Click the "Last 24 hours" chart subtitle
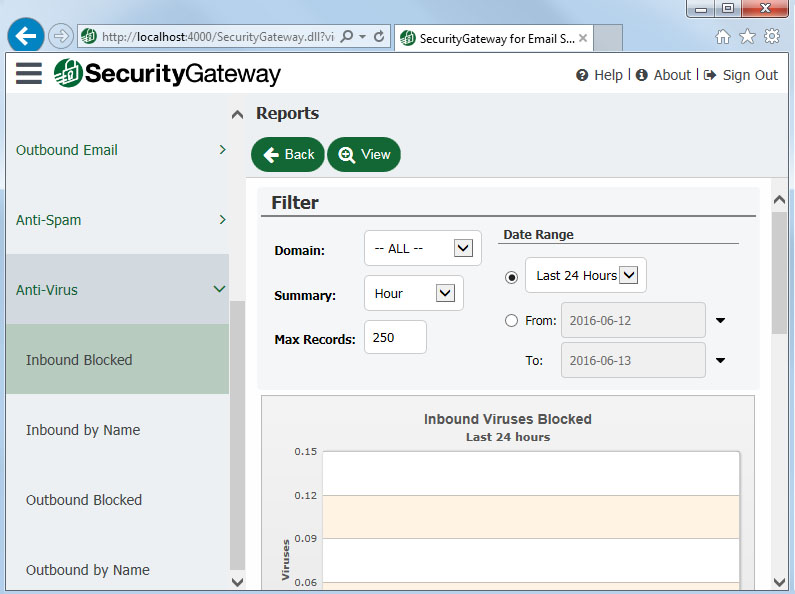795x594 pixels. [508, 437]
